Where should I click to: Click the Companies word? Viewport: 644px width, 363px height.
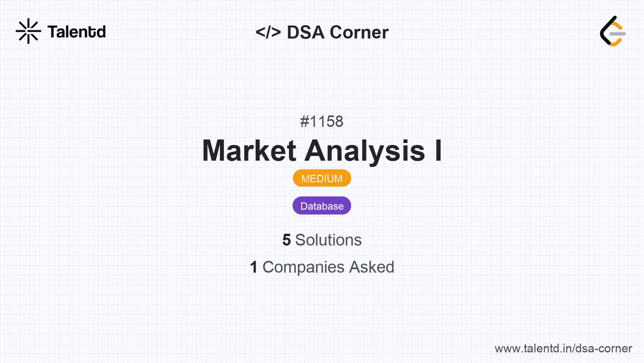[x=304, y=267]
